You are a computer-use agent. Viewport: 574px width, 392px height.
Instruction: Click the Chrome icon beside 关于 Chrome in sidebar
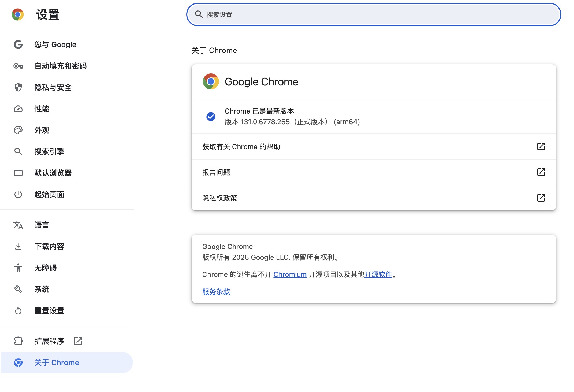click(x=18, y=363)
